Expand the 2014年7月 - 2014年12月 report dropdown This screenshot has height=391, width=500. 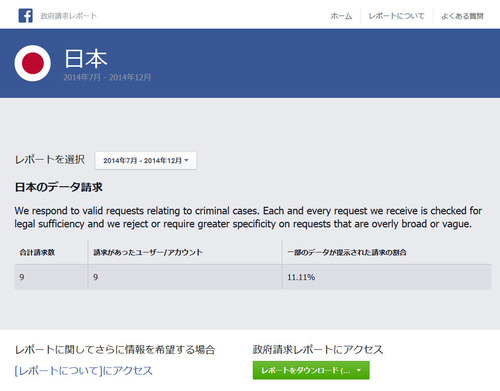coord(146,160)
